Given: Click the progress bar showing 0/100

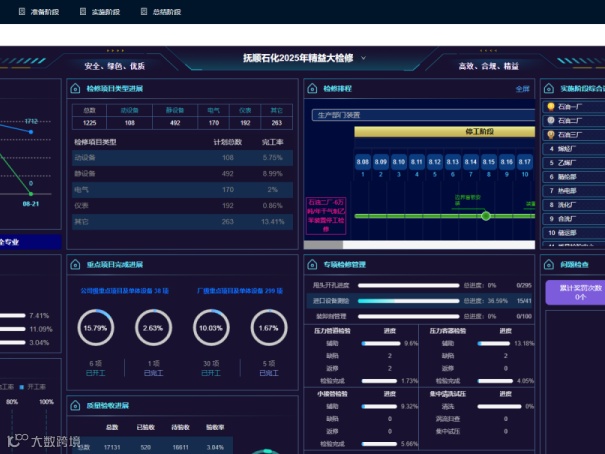Looking at the screenshot, I should (409, 316).
